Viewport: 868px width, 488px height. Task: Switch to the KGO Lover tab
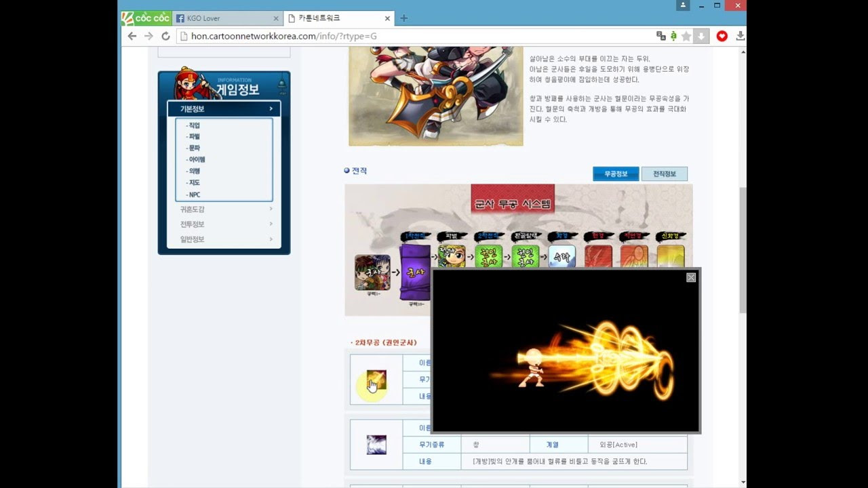pyautogui.click(x=227, y=18)
